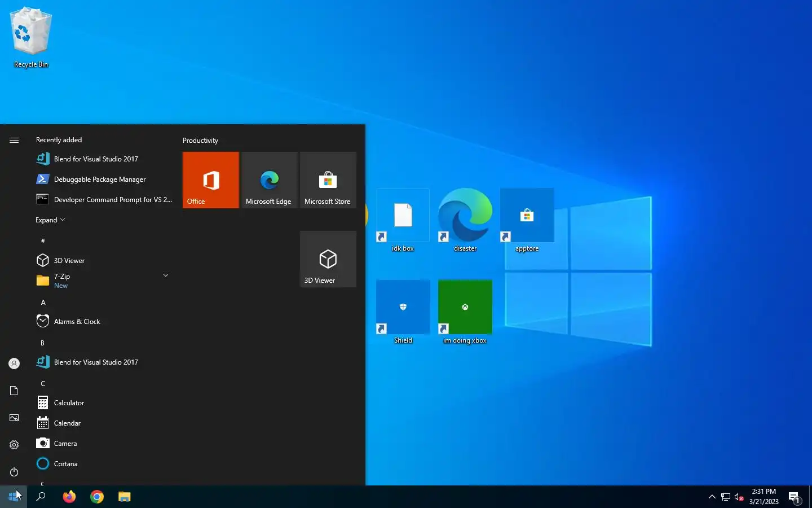Viewport: 812px width, 508px height.
Task: Open the user account icon in Start sidebar
Action: tap(14, 364)
